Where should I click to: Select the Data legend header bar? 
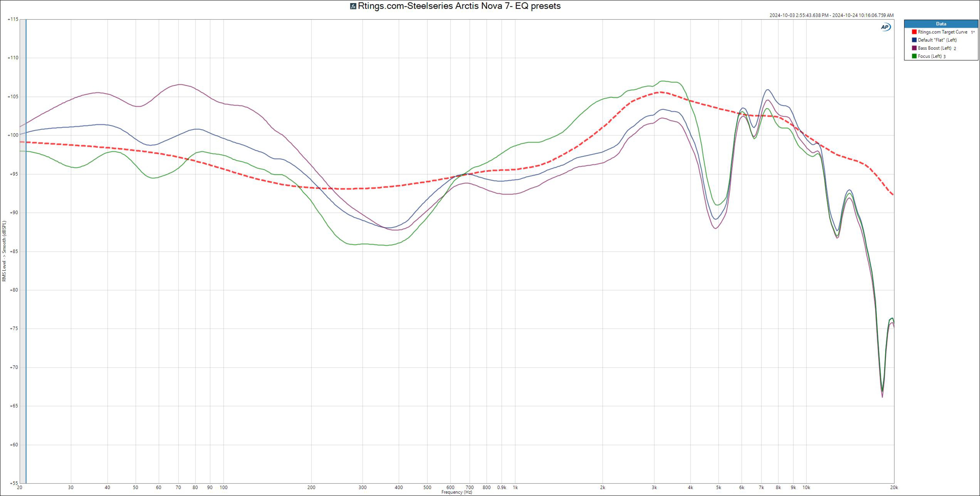click(941, 23)
